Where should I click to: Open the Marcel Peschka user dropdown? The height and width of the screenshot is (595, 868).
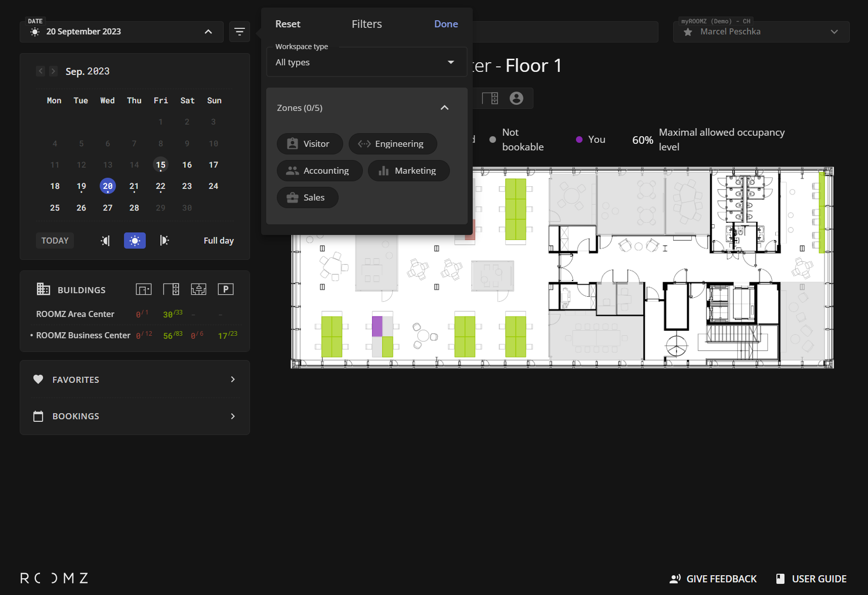click(761, 32)
